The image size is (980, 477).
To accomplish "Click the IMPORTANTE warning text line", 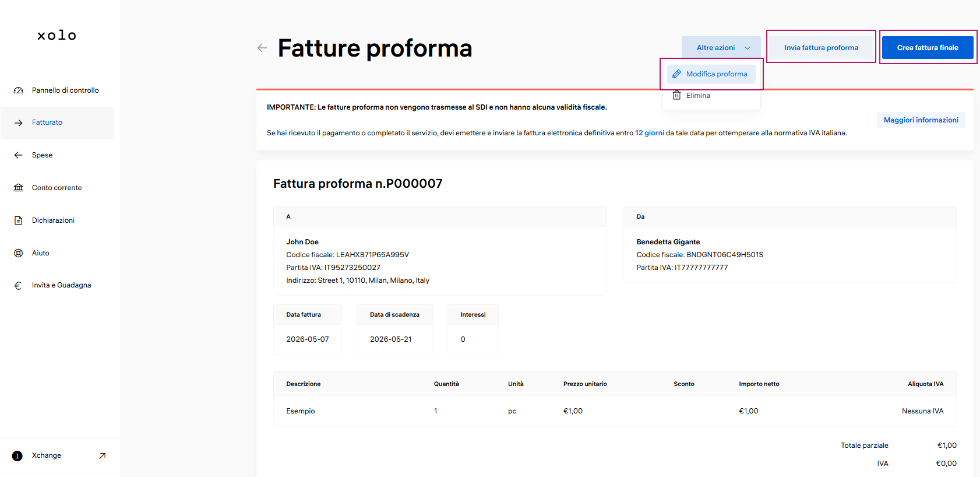I will (x=437, y=107).
